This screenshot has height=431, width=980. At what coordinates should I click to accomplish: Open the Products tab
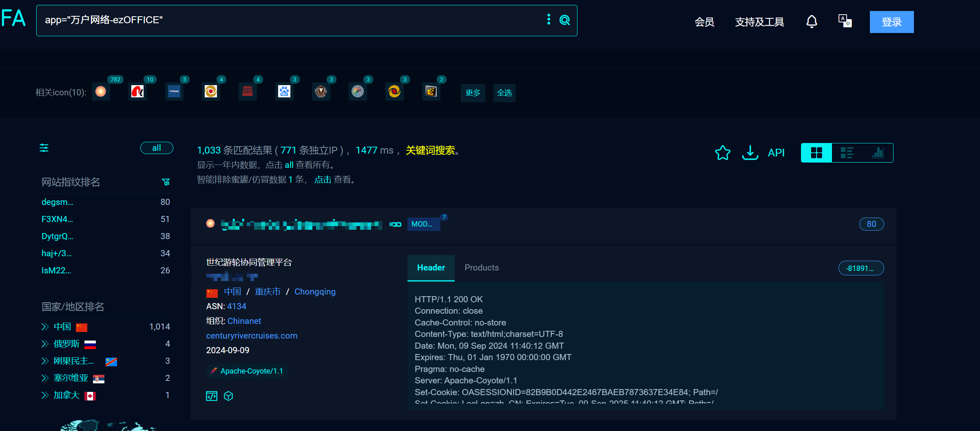click(482, 268)
